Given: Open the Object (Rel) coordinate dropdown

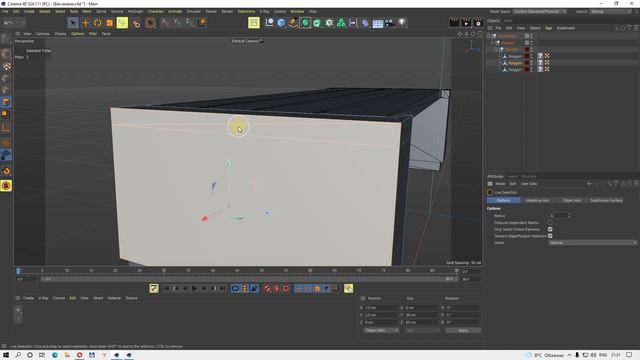Looking at the screenshot, I should pyautogui.click(x=381, y=330).
